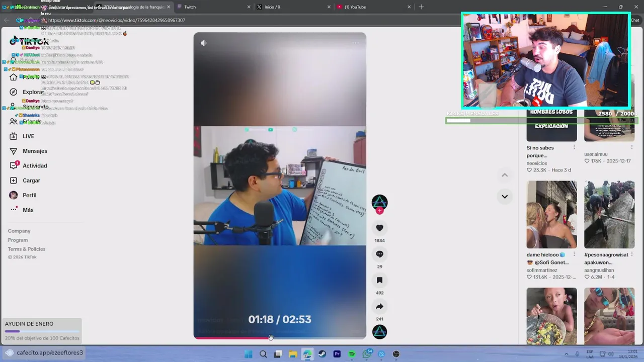Click the Program footer link
Screen dimensions: 644x362
(18, 240)
